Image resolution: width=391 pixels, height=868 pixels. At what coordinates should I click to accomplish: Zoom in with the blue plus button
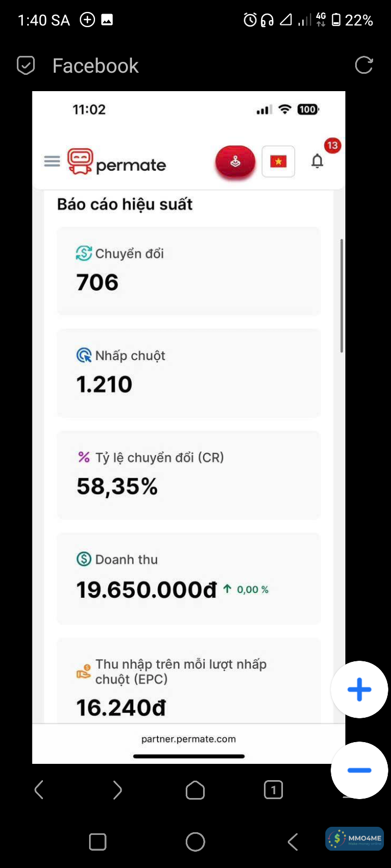click(359, 690)
